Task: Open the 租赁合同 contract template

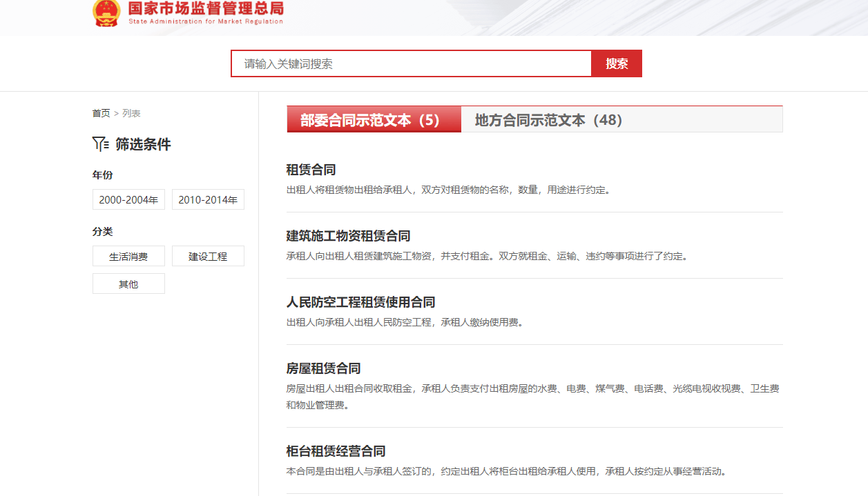Action: click(311, 170)
